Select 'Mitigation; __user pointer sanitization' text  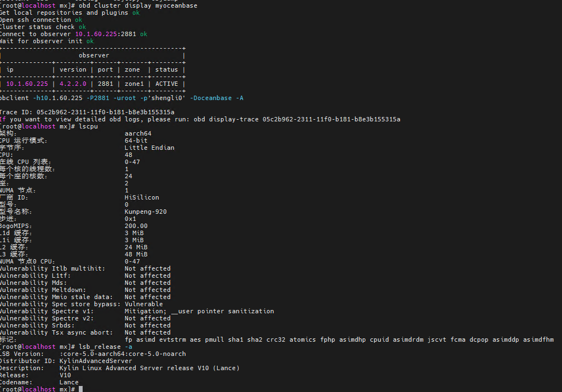coord(199,312)
